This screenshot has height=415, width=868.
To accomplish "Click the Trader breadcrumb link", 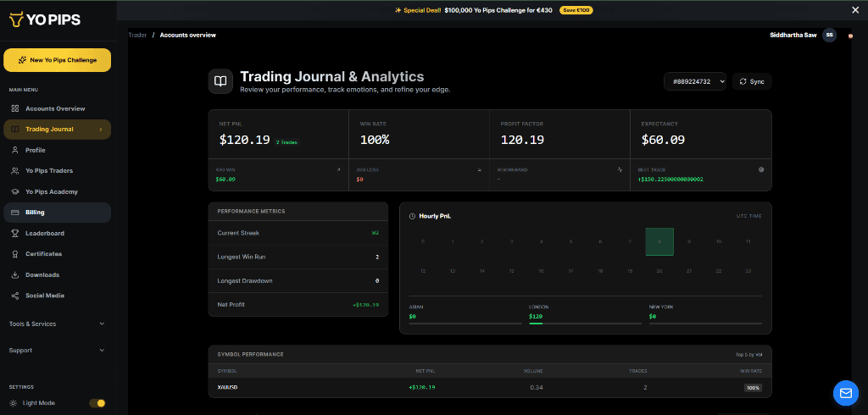I will [x=138, y=35].
